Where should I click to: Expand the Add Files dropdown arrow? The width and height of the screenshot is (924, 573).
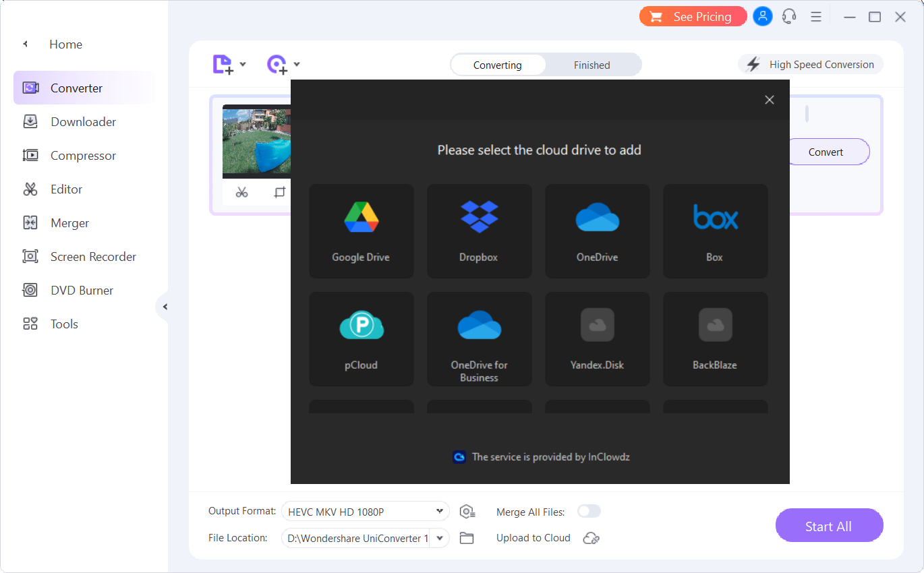pos(243,65)
